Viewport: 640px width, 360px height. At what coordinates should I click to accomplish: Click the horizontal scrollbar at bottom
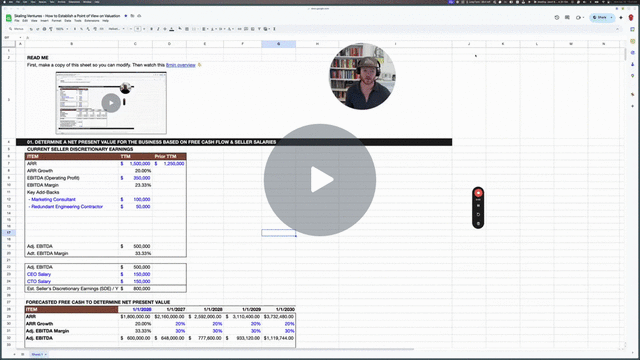click(216, 349)
